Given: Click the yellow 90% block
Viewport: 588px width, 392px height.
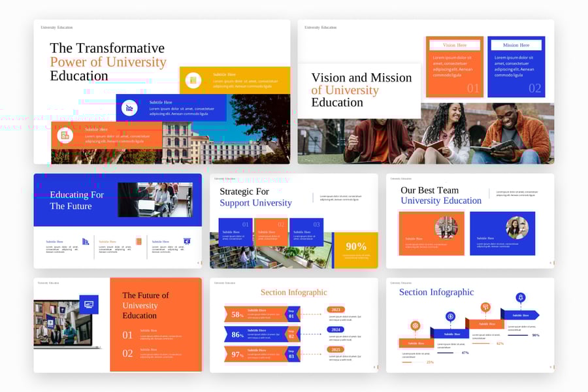Looking at the screenshot, I should click(356, 250).
